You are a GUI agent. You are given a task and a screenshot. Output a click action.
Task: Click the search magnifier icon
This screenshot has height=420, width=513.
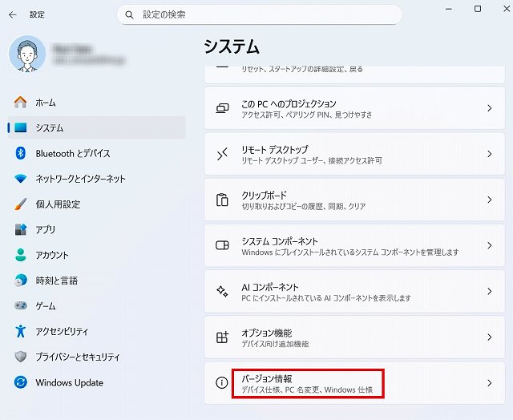pyautogui.click(x=130, y=14)
